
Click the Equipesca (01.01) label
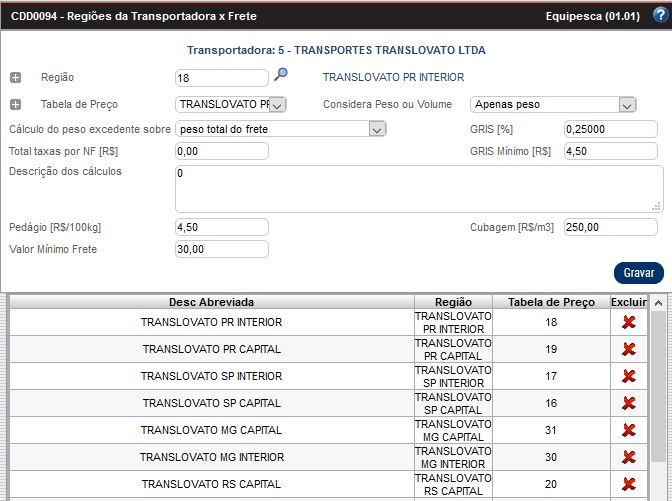click(x=593, y=16)
